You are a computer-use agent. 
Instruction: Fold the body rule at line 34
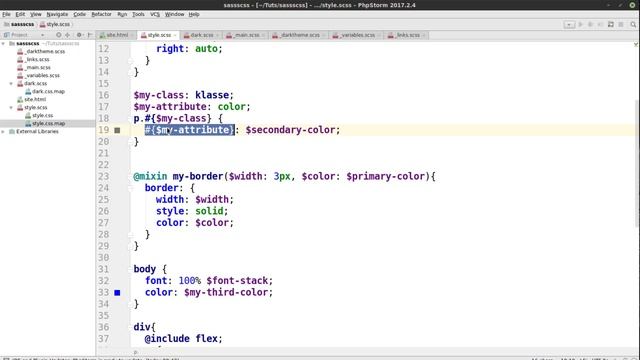click(131, 304)
